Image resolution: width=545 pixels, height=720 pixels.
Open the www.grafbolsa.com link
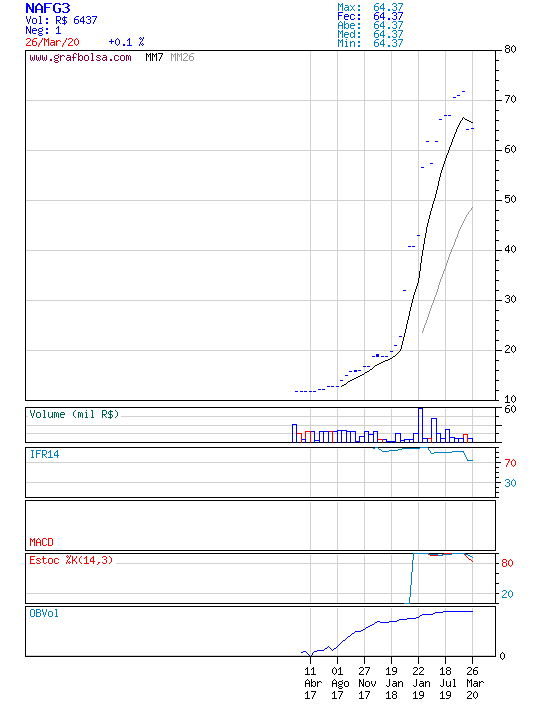tap(80, 58)
